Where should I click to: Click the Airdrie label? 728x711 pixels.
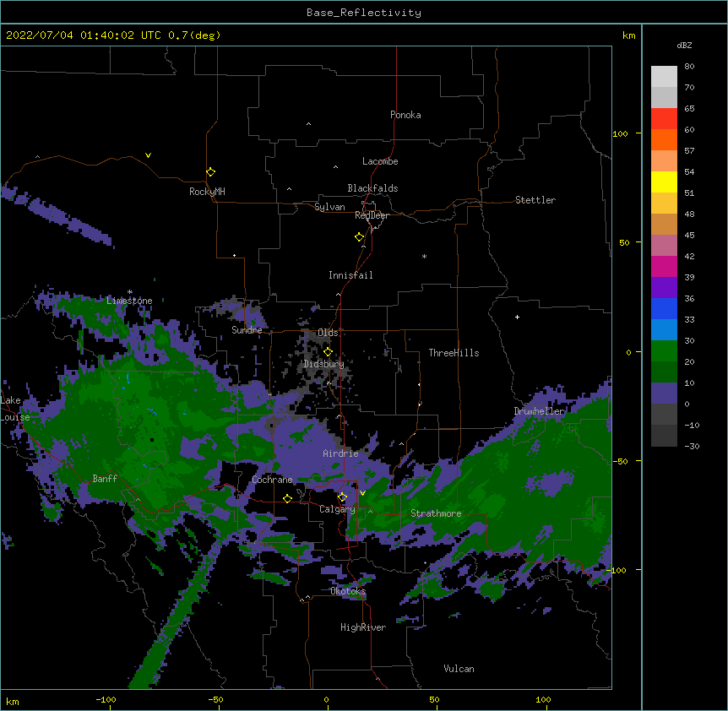click(340, 453)
